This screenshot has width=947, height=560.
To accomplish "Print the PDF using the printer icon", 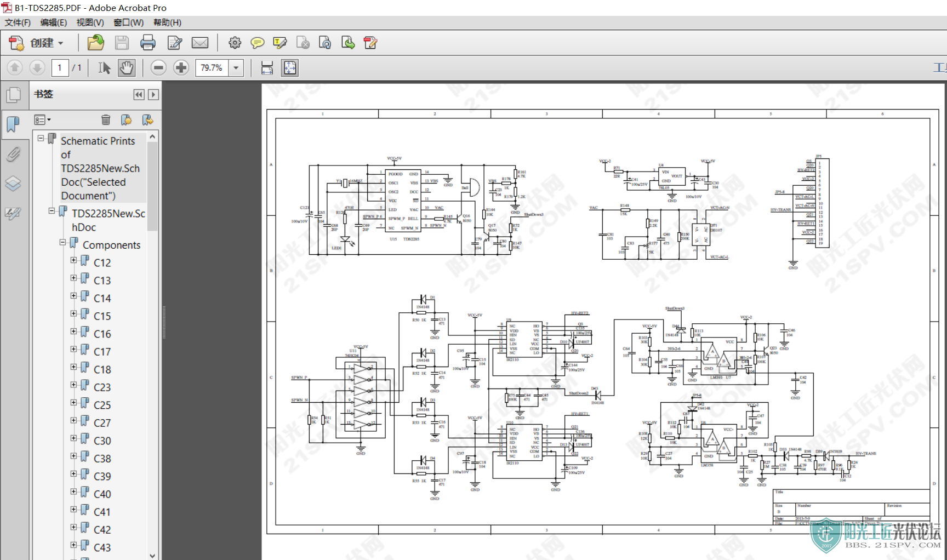I will 147,43.
